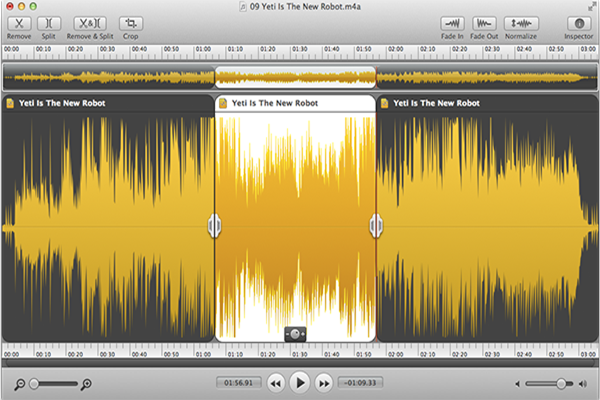The height and width of the screenshot is (400, 600).
Task: Click the fast forward button
Action: (x=323, y=382)
